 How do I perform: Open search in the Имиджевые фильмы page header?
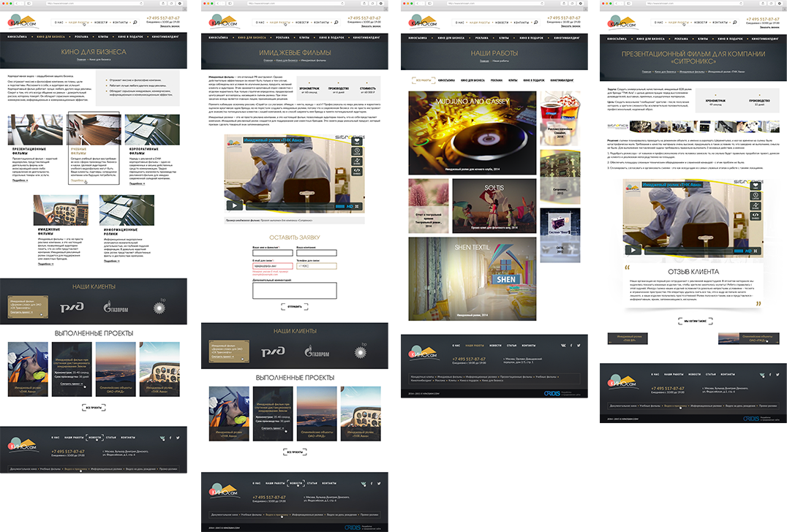point(336,22)
